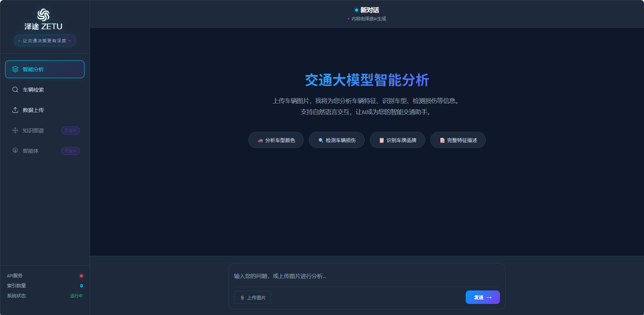Click the 新对话 title in header
Image resolution: width=644 pixels, height=315 pixels.
369,10
